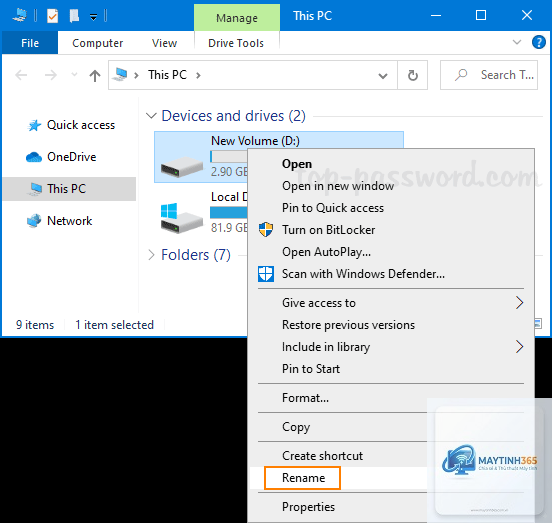Open the Give access to submenu
552x523 pixels.
pyautogui.click(x=391, y=303)
